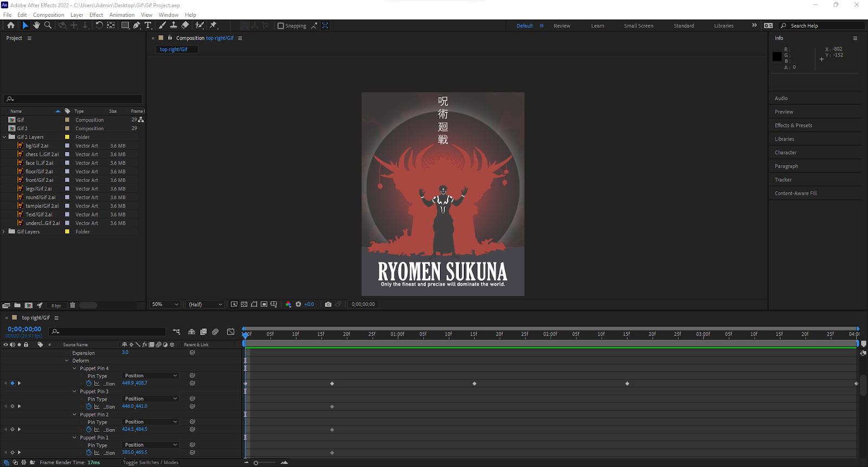Select the Rotation tool
Screen dimensions: 868x467
pyautogui.click(x=99, y=25)
